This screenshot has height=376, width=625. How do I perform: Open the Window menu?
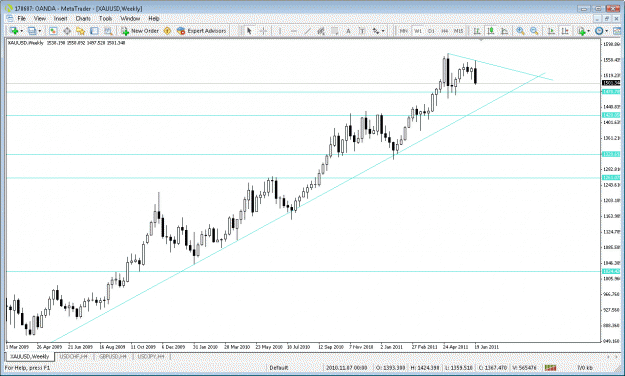(130, 18)
